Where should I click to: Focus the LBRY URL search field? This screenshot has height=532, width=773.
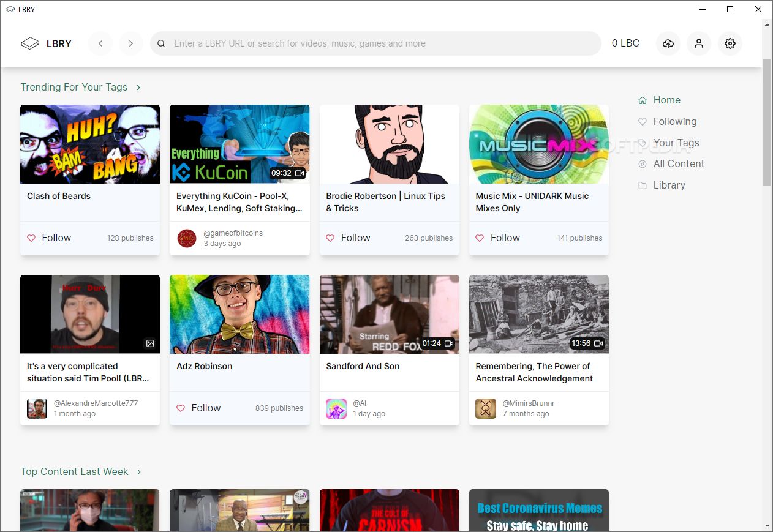[375, 43]
